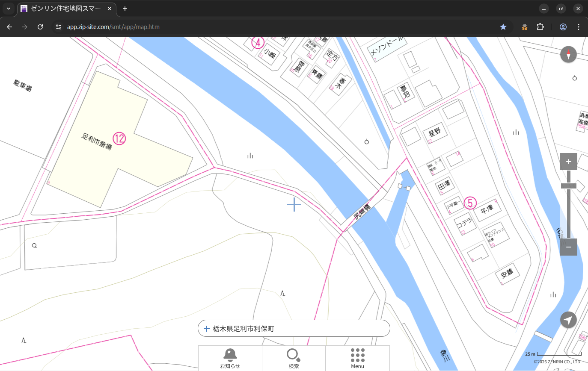Click the compass north-reset icon
The height and width of the screenshot is (371, 588).
coord(568,55)
